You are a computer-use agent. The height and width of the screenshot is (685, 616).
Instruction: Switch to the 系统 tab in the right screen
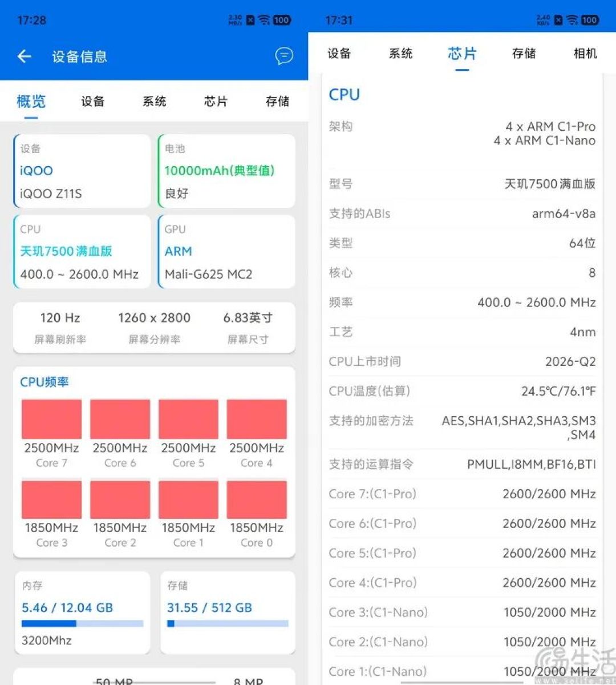(x=400, y=54)
